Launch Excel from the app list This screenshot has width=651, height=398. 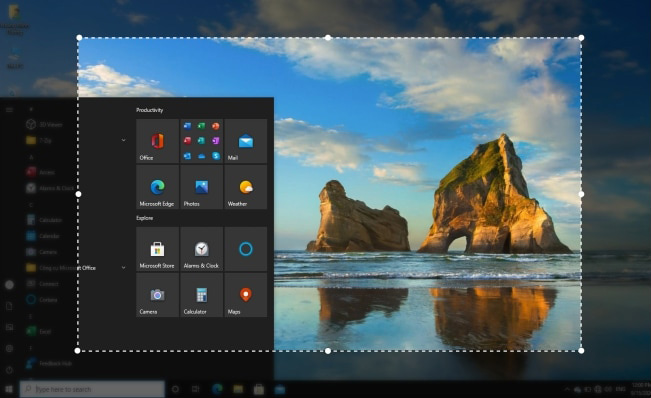(x=38, y=332)
